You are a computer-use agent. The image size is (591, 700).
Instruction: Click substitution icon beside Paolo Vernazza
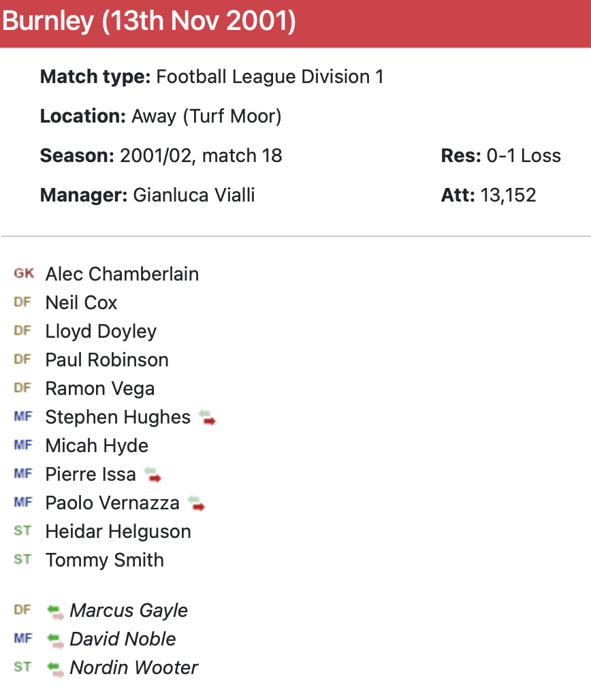pyautogui.click(x=196, y=503)
